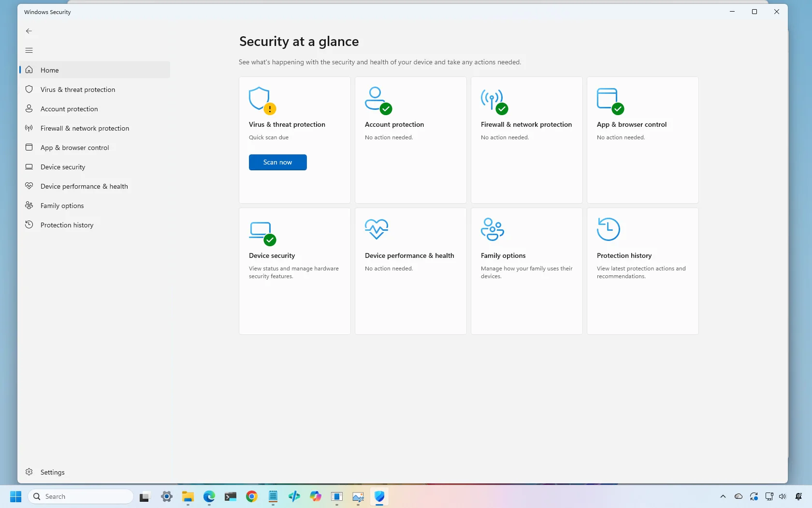
Task: Click the Account protection card icon
Action: (378, 101)
